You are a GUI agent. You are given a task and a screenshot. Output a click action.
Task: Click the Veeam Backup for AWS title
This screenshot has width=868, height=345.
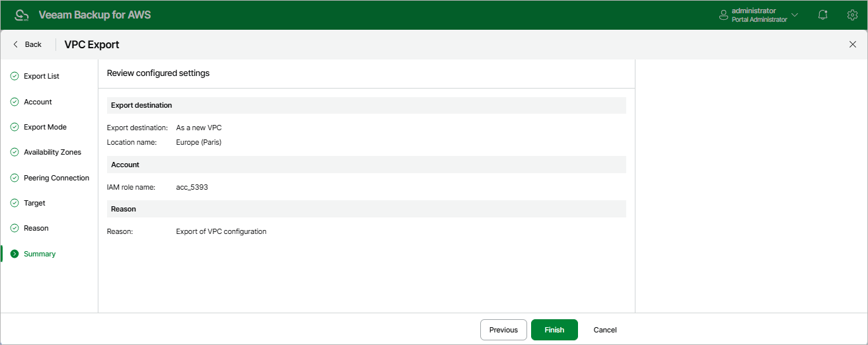click(95, 15)
